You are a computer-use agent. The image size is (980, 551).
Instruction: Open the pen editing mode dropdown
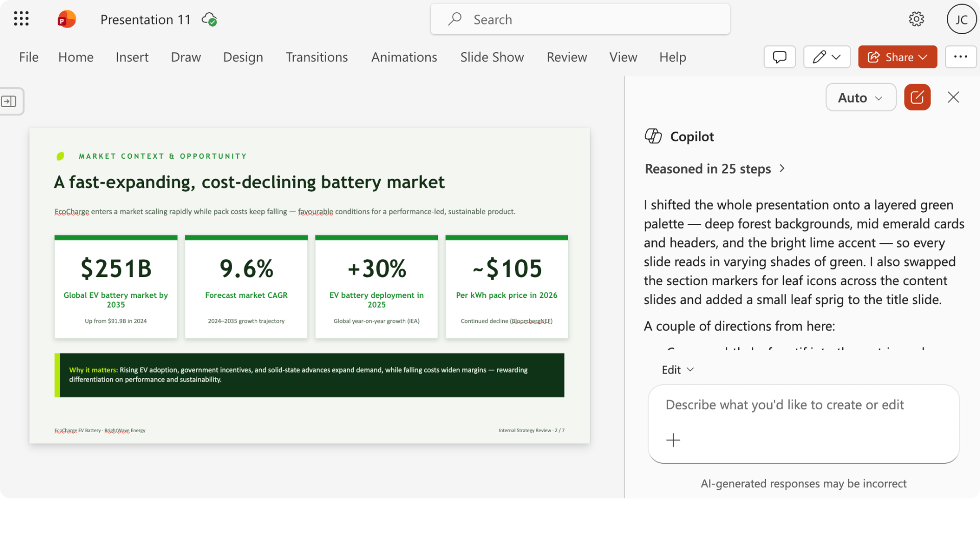pyautogui.click(x=827, y=57)
